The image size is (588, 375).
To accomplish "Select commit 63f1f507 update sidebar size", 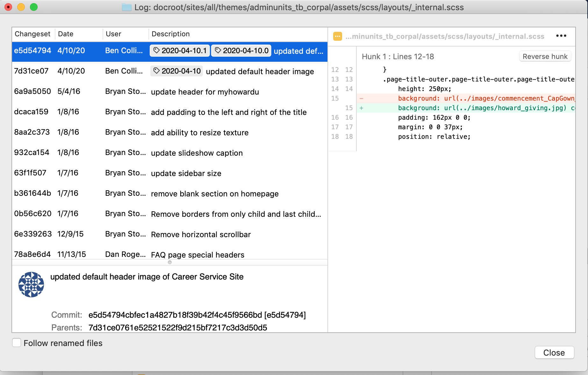I will point(170,173).
